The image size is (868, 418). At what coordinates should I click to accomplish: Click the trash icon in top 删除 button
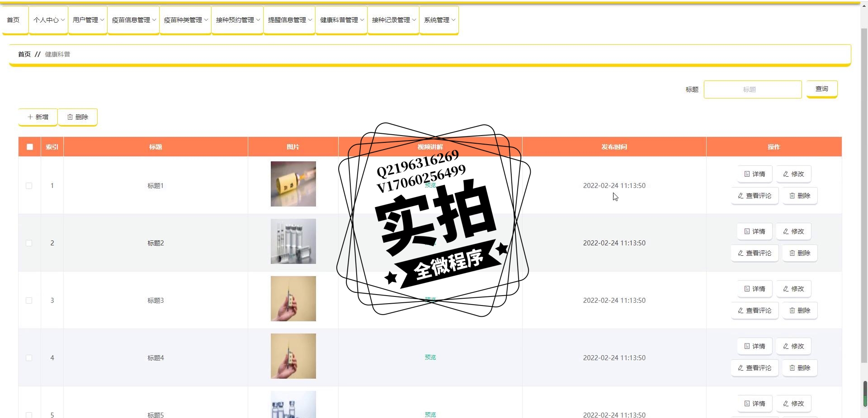(70, 117)
